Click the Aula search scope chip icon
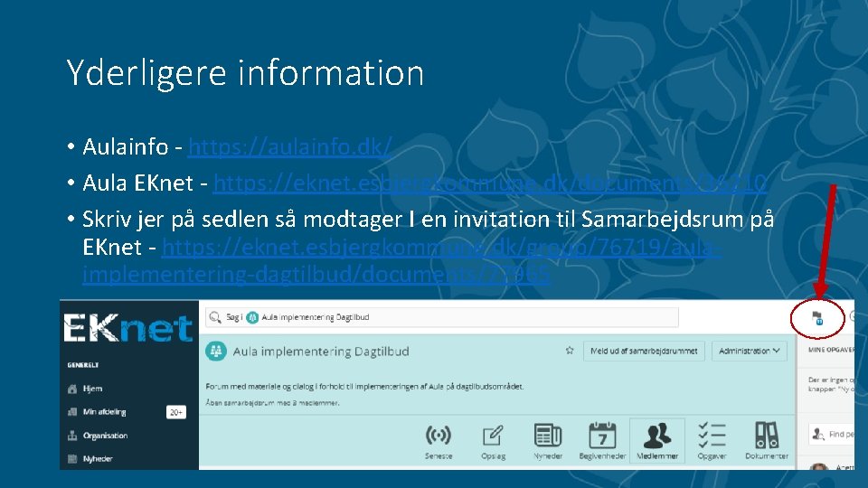Image resolution: width=868 pixels, height=488 pixels. [252, 317]
